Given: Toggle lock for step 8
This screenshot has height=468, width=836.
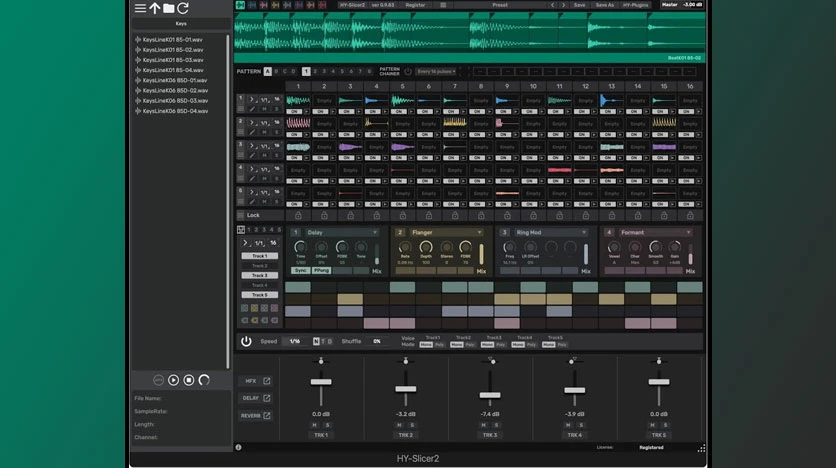Looking at the screenshot, I should click(481, 215).
